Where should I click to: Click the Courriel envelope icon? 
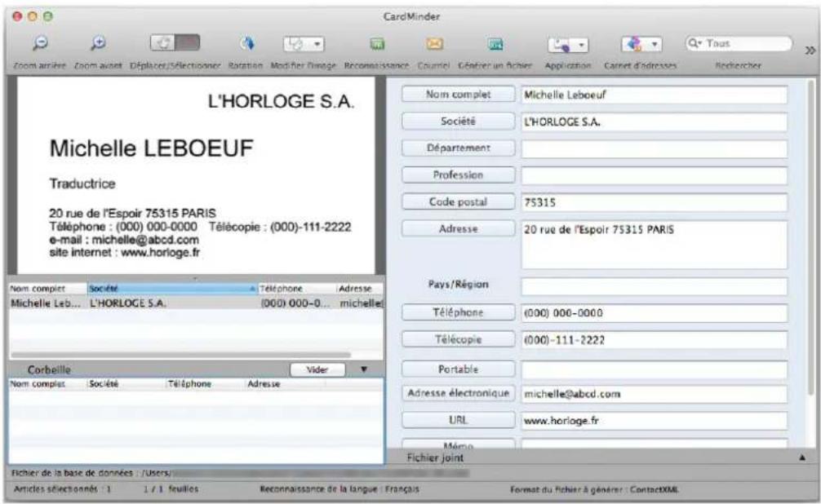point(434,44)
